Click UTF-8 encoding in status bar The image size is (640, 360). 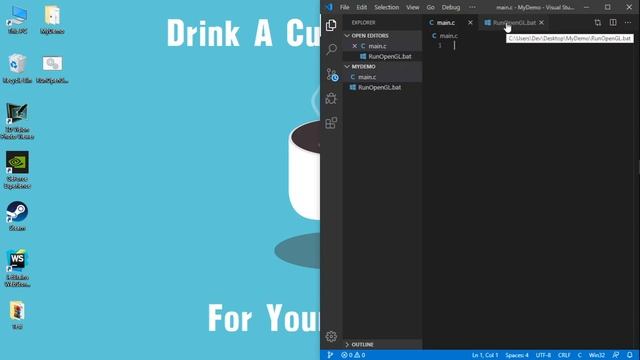pos(543,355)
